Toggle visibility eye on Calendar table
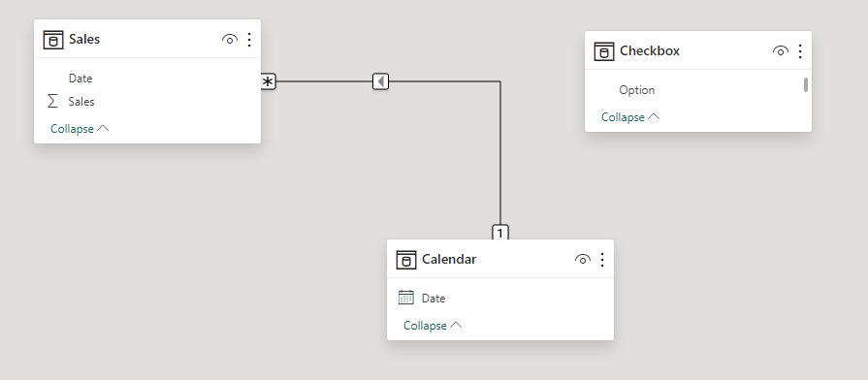The height and width of the screenshot is (380, 868). coord(583,259)
